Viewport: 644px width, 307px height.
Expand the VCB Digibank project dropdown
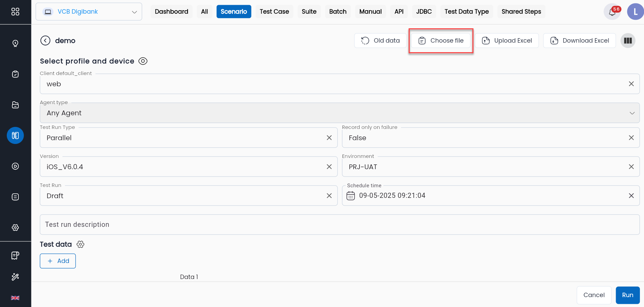point(89,12)
